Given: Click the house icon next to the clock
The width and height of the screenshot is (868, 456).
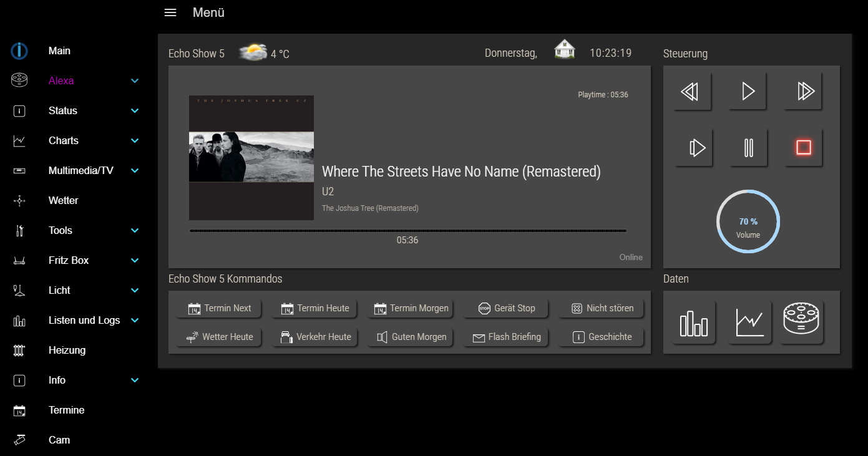Looking at the screenshot, I should (565, 49).
